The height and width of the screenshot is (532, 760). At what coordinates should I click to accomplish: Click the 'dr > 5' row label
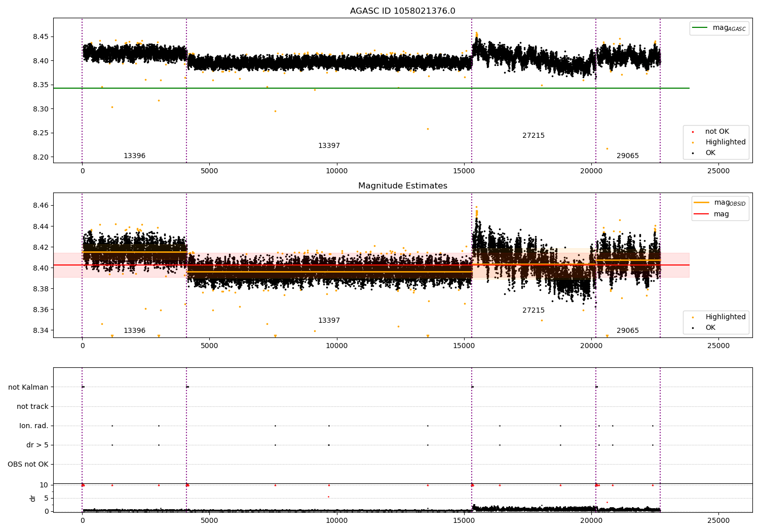37,445
